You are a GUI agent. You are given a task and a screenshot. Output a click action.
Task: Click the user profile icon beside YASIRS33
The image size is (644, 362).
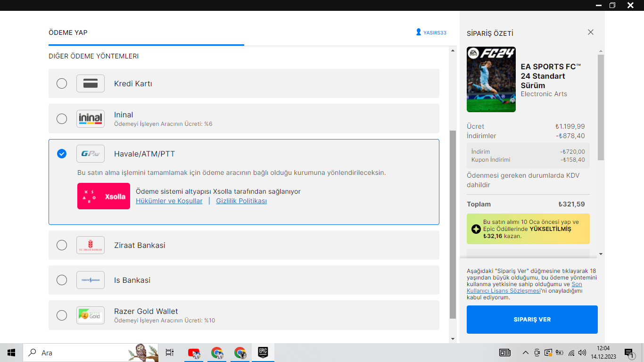[419, 33]
